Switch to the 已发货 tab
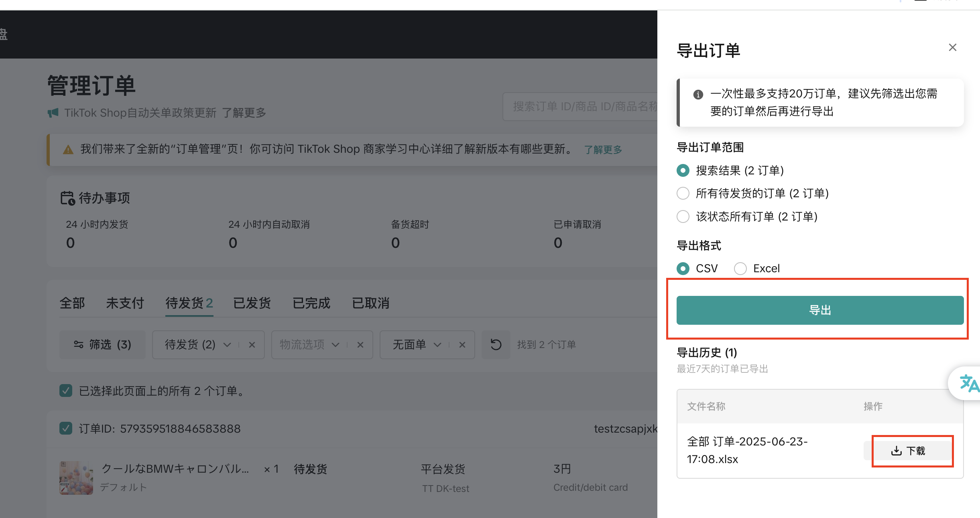This screenshot has width=980, height=518. 252,303
